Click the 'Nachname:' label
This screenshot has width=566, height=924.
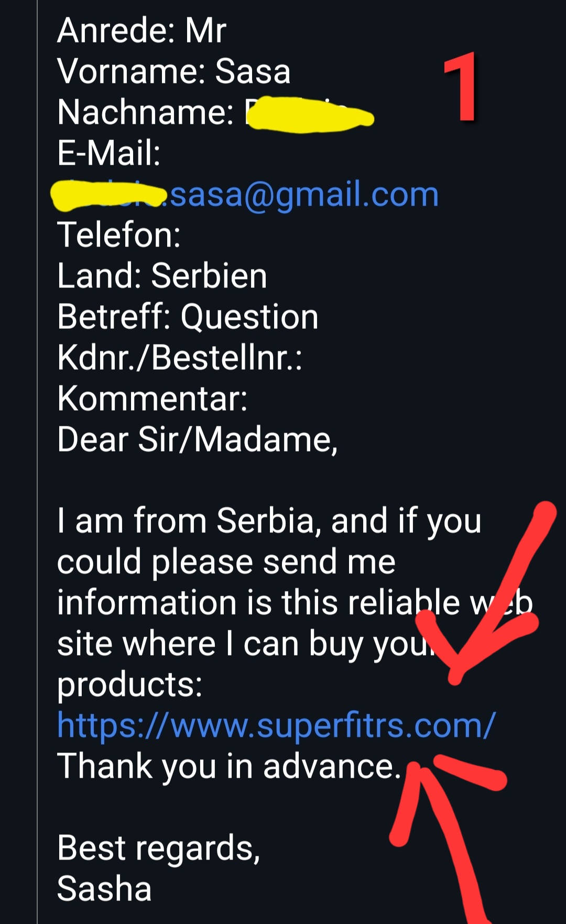[x=145, y=112]
